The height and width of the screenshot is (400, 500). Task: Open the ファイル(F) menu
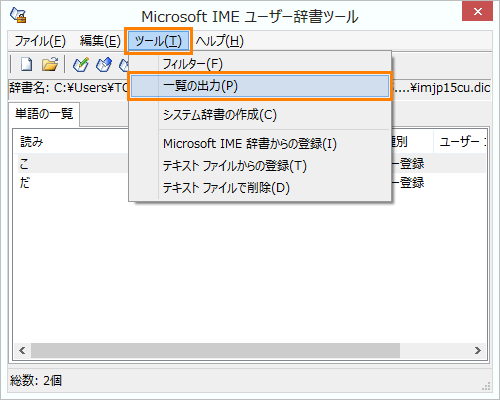[x=40, y=41]
